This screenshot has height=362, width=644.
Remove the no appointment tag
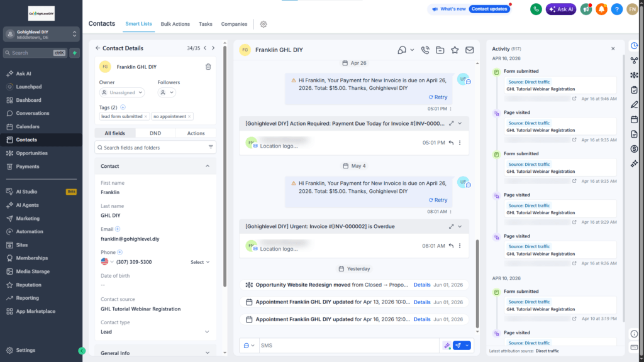pos(189,116)
